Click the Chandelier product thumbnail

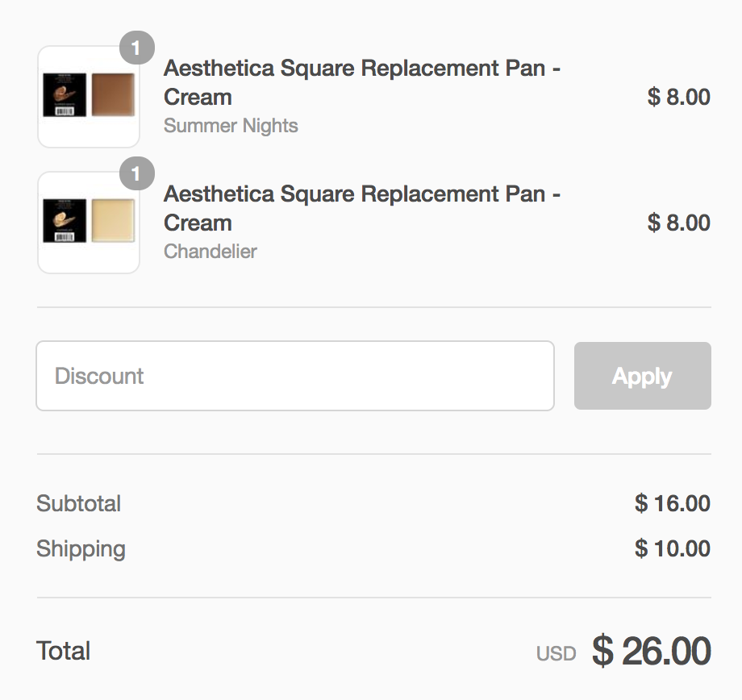[x=88, y=223]
